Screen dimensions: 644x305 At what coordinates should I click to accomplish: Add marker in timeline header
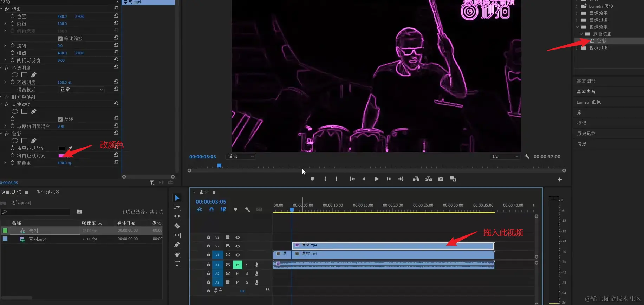[x=235, y=209]
